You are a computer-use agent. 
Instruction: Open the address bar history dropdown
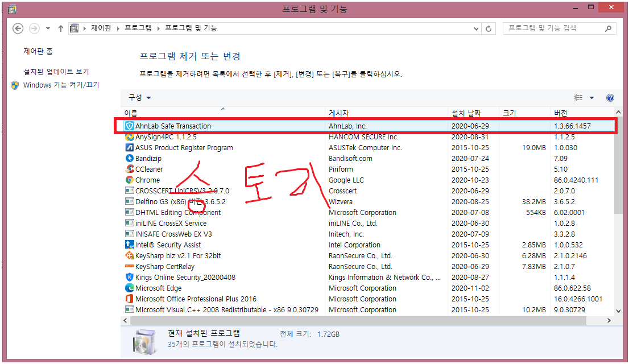click(x=476, y=28)
